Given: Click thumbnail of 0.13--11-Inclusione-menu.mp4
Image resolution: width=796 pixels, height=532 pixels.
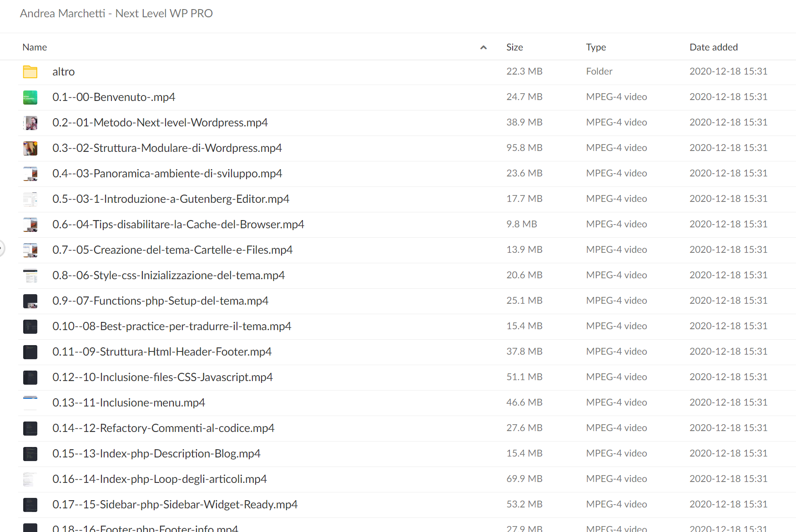Looking at the screenshot, I should pyautogui.click(x=30, y=403).
